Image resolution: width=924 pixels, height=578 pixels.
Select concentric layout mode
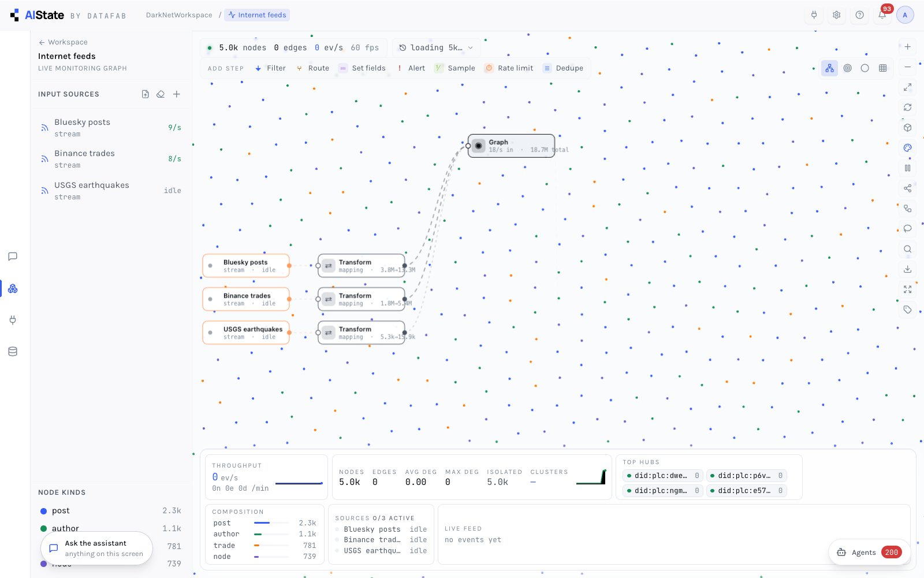[x=847, y=68]
